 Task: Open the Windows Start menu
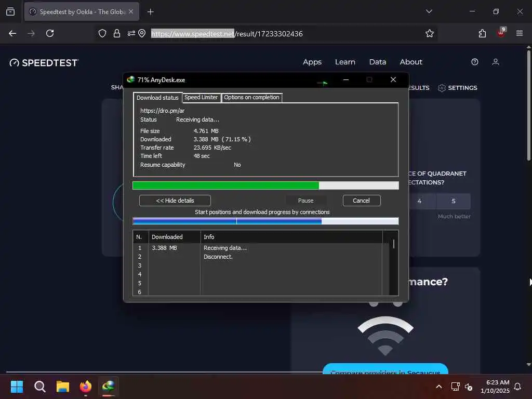(x=17, y=387)
